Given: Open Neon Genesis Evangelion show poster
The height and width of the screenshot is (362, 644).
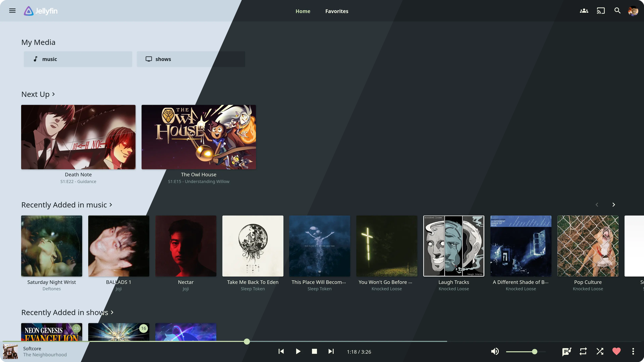Looking at the screenshot, I should [x=51, y=332].
